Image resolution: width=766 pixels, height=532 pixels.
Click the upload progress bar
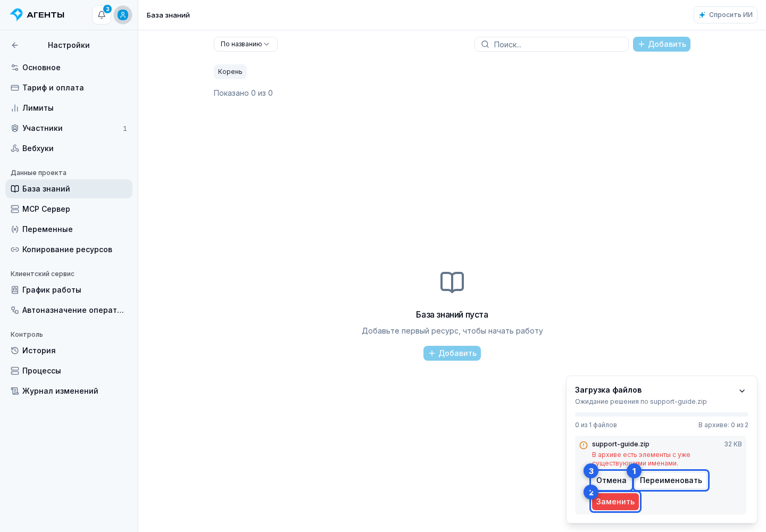coord(662,414)
